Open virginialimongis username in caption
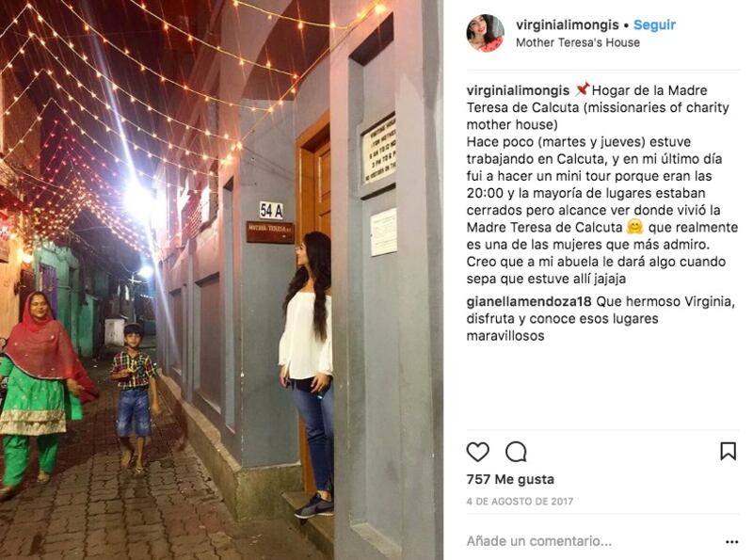The width and height of the screenshot is (753, 560). point(518,90)
